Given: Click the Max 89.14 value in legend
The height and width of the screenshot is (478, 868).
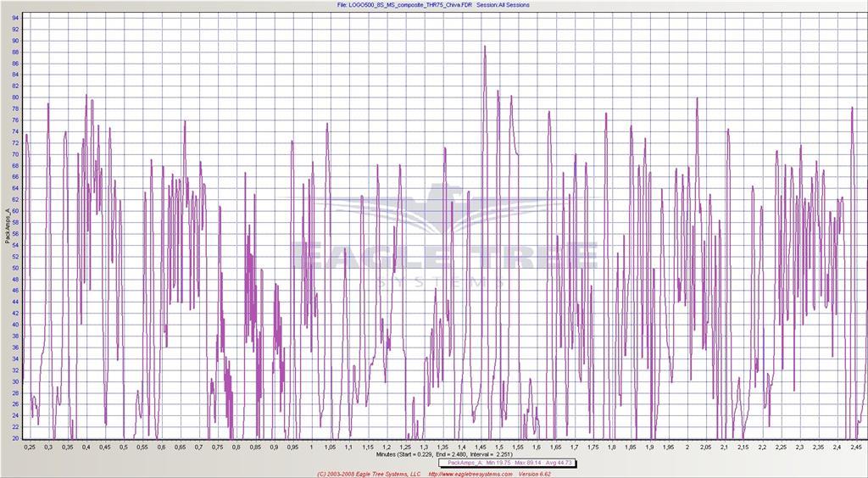Looking at the screenshot, I should point(528,463).
